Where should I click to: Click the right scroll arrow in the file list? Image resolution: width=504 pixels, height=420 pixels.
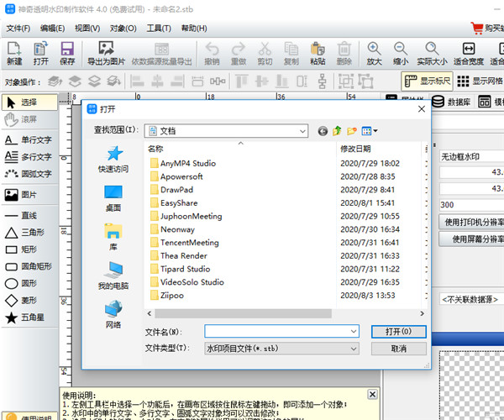pyautogui.click(x=422, y=313)
